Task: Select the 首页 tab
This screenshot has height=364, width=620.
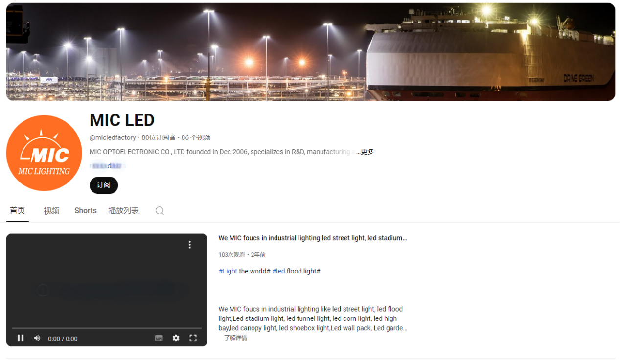Action: point(18,211)
